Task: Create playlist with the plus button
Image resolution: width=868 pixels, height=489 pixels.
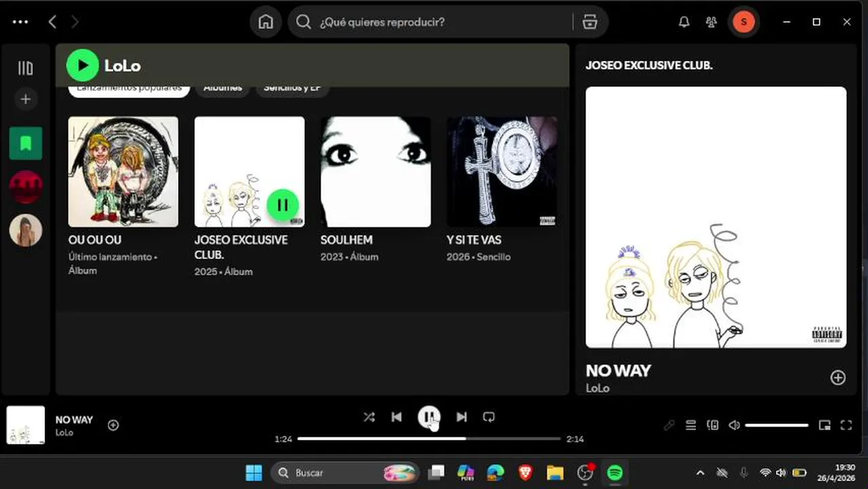Action: tap(26, 99)
